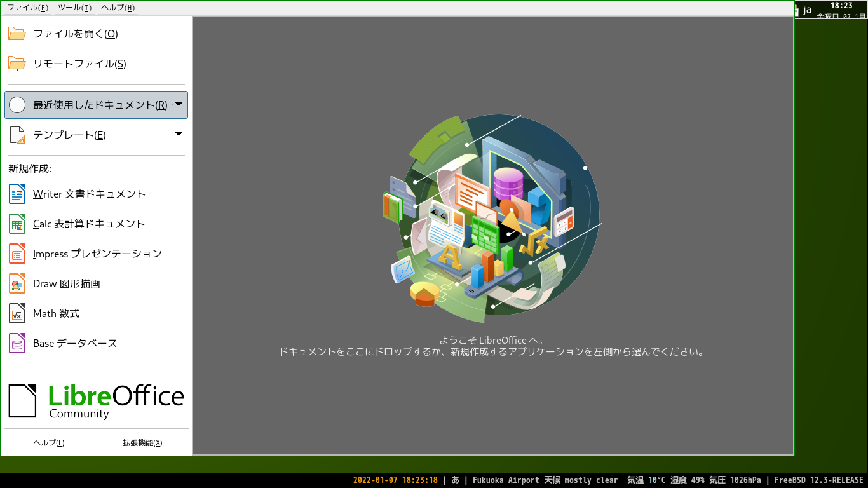Click the ja input language indicator
Image resolution: width=868 pixels, height=488 pixels.
pos(808,10)
